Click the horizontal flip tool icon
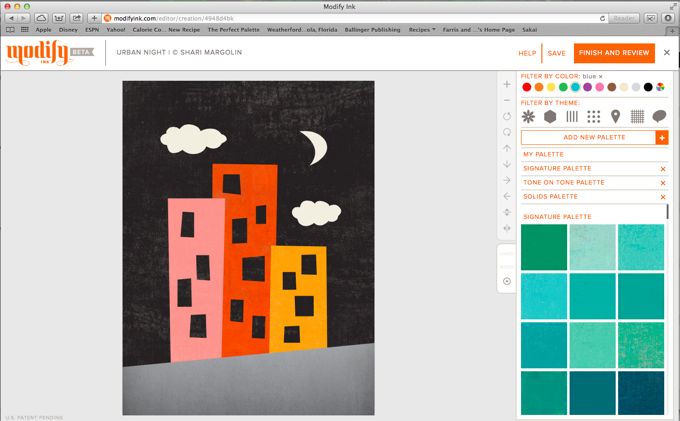The image size is (680, 421). [x=507, y=228]
